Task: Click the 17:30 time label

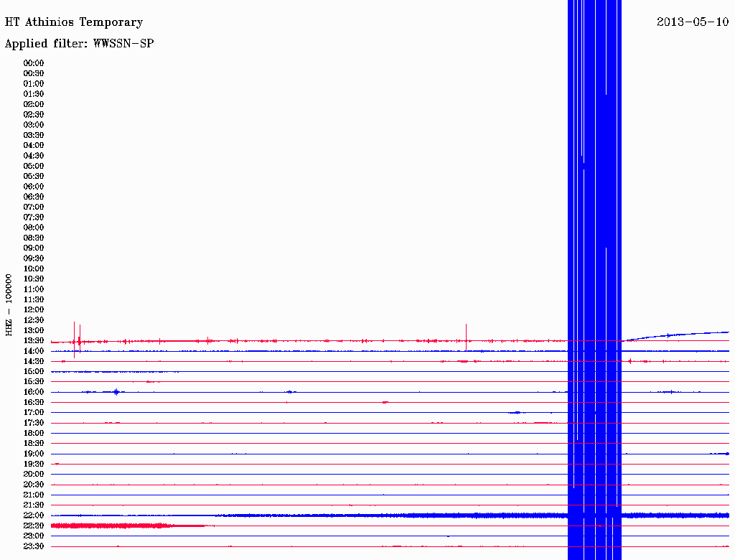Action: 34,423
